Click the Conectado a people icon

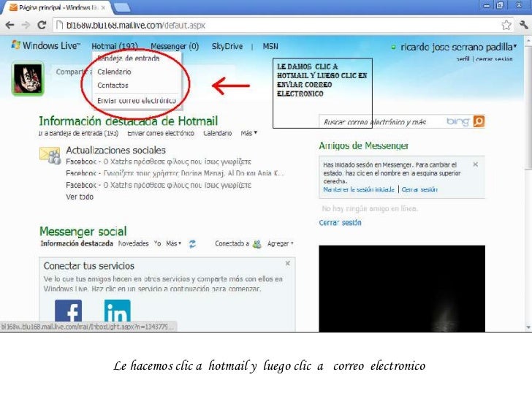(256, 243)
